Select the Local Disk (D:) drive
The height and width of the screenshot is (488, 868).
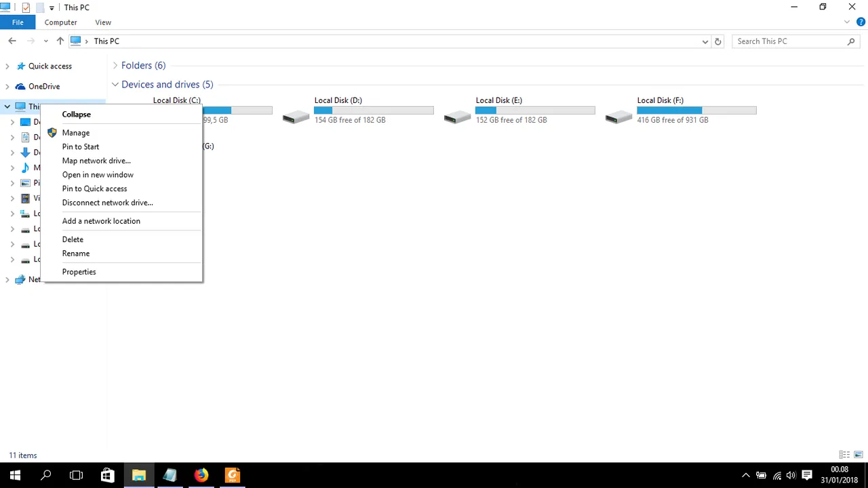coord(358,110)
